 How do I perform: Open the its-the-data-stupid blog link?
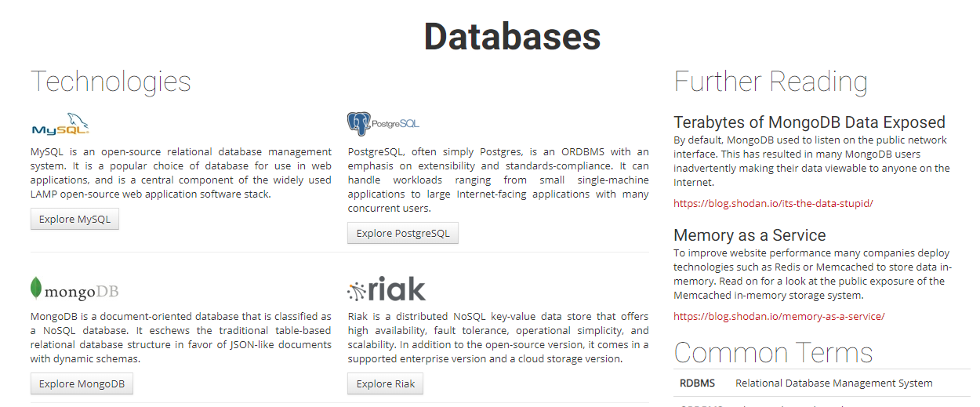coord(773,203)
